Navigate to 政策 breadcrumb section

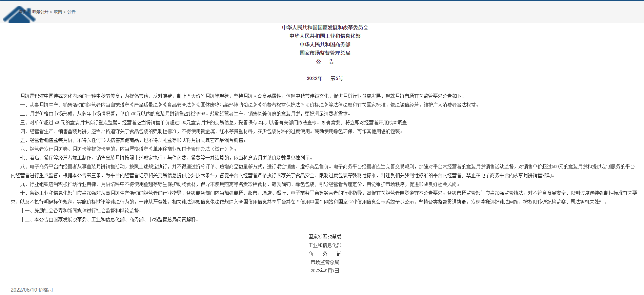pos(58,12)
